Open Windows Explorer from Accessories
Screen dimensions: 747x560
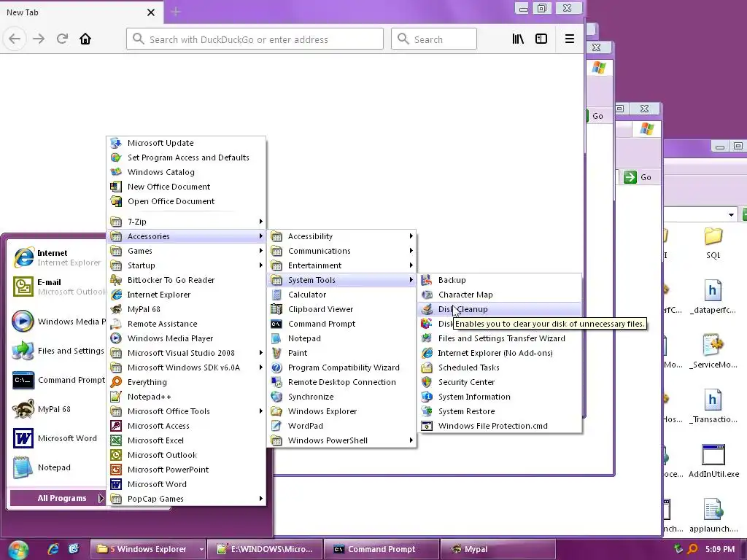coord(341,411)
